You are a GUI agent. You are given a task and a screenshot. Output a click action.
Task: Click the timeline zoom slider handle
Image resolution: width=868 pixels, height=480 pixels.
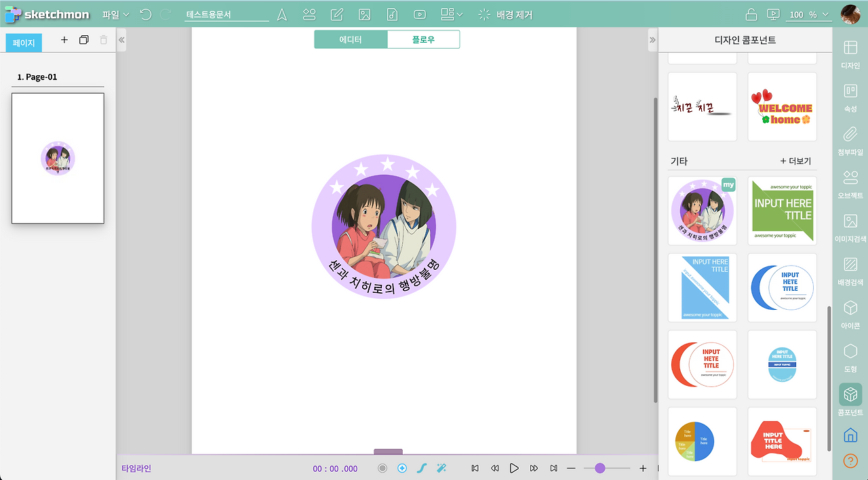pyautogui.click(x=600, y=468)
